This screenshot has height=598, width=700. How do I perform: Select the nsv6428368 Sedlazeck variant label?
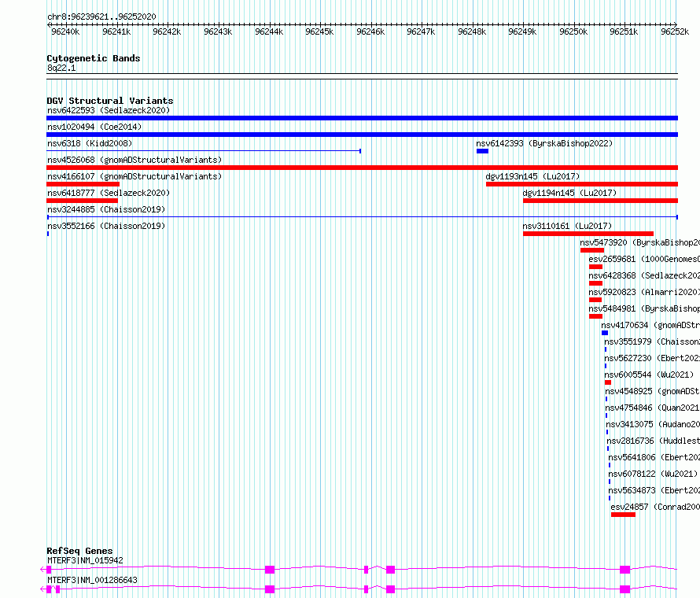(x=644, y=275)
